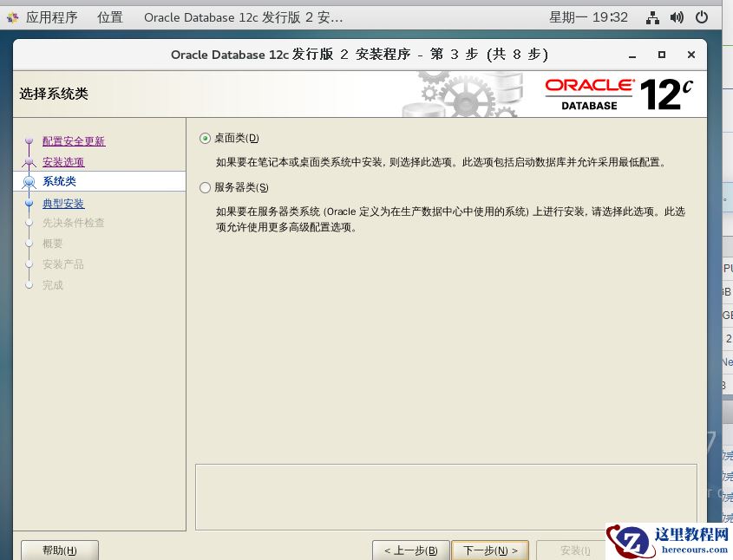
Task: Maximize the Oracle installer window
Action: pos(662,55)
